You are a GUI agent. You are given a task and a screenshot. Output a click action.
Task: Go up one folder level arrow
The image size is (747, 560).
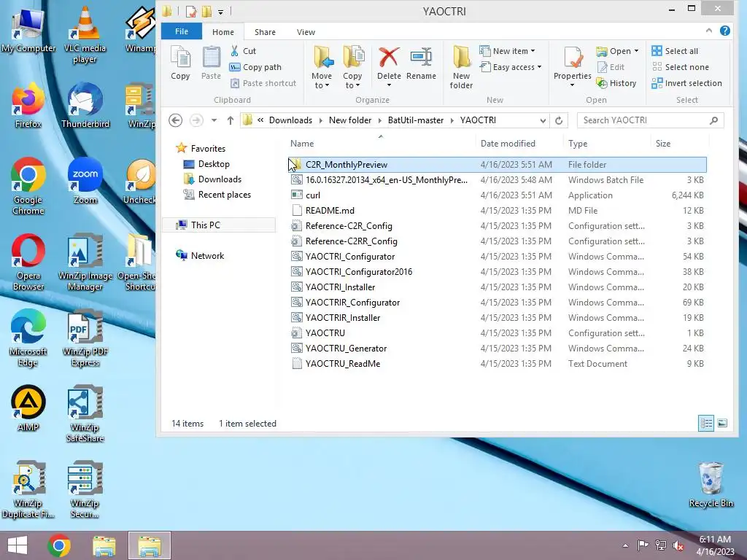pos(230,120)
